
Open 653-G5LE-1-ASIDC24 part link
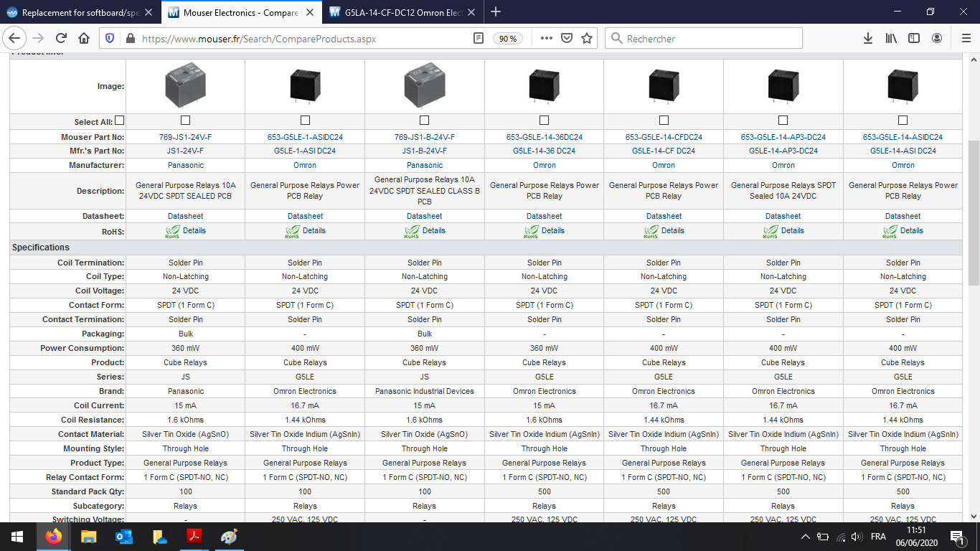point(305,137)
